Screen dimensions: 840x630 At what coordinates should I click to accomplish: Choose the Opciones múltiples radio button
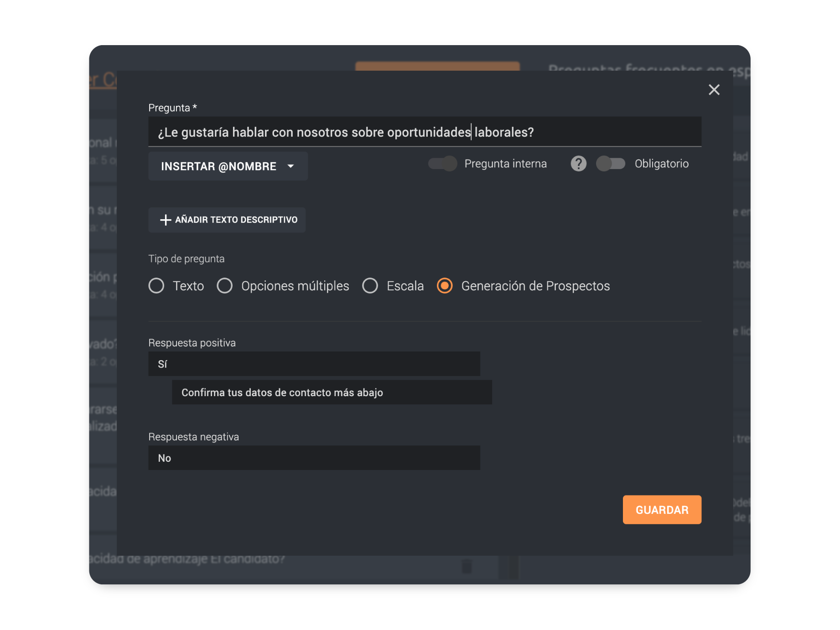point(225,286)
